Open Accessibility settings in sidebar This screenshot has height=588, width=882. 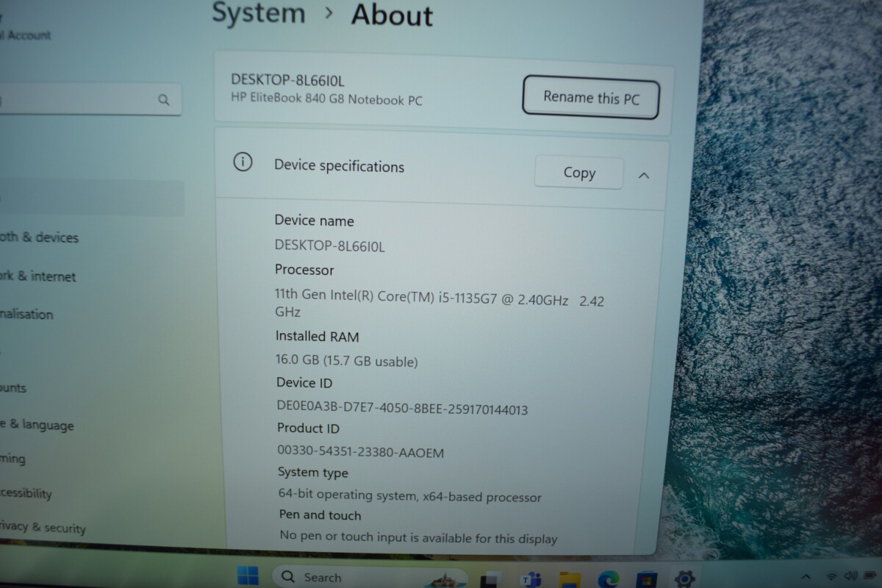click(26, 493)
